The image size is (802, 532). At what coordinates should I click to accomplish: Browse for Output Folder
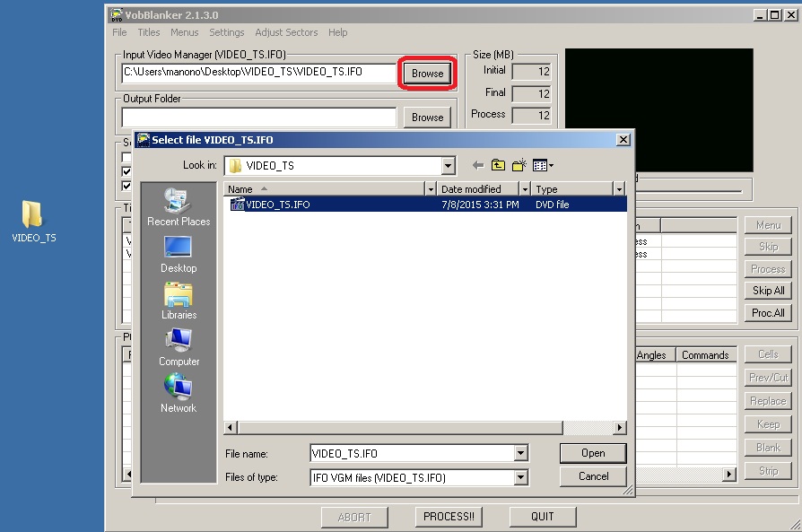pyautogui.click(x=427, y=118)
